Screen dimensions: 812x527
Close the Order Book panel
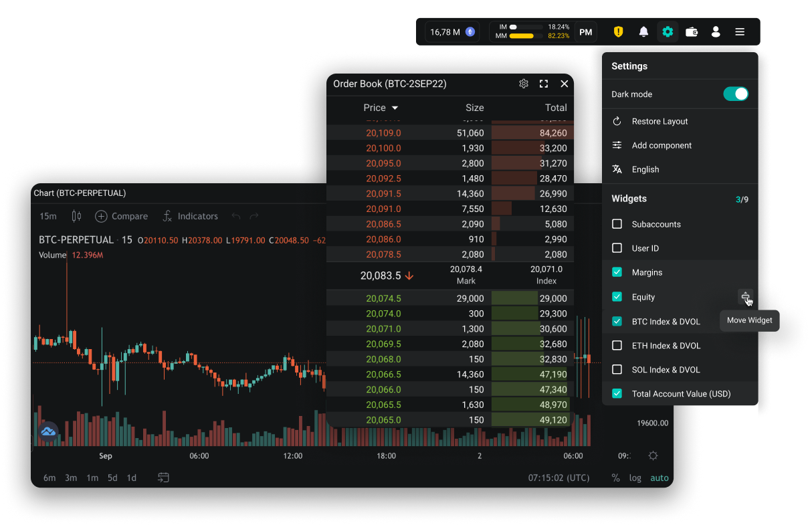click(565, 84)
